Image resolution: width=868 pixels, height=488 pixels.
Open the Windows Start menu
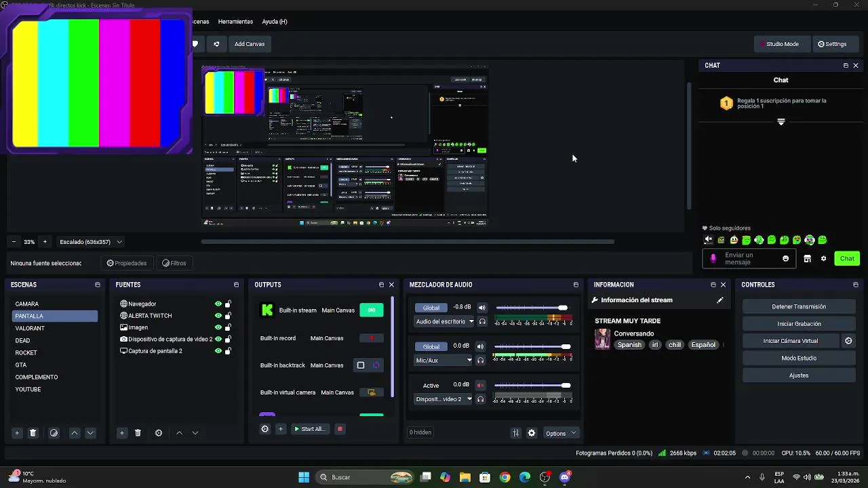(x=304, y=477)
